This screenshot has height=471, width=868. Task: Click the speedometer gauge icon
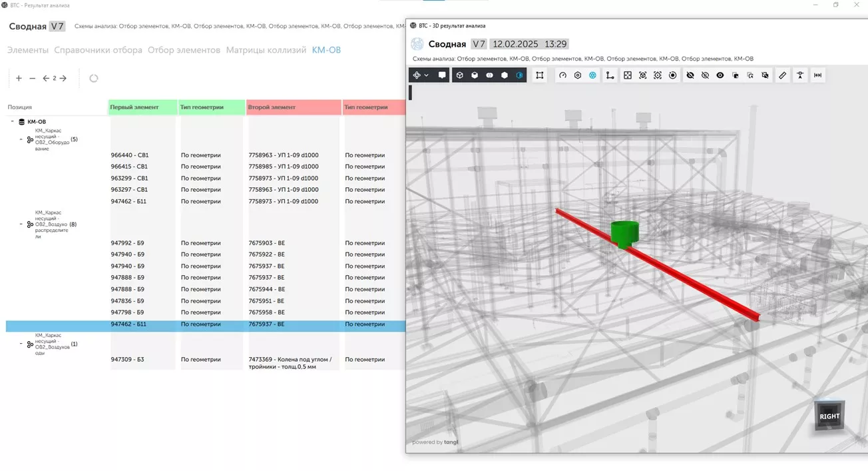(562, 75)
